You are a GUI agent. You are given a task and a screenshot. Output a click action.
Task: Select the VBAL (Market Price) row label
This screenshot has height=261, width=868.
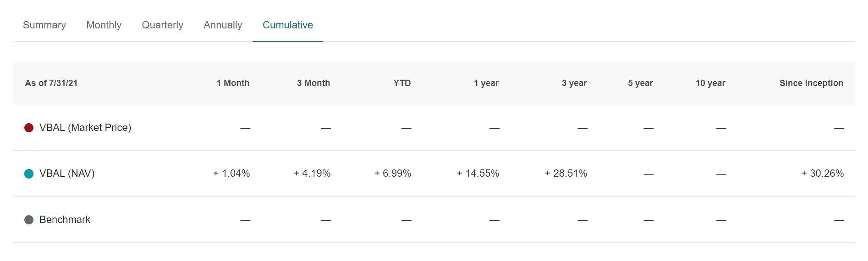[x=85, y=128]
